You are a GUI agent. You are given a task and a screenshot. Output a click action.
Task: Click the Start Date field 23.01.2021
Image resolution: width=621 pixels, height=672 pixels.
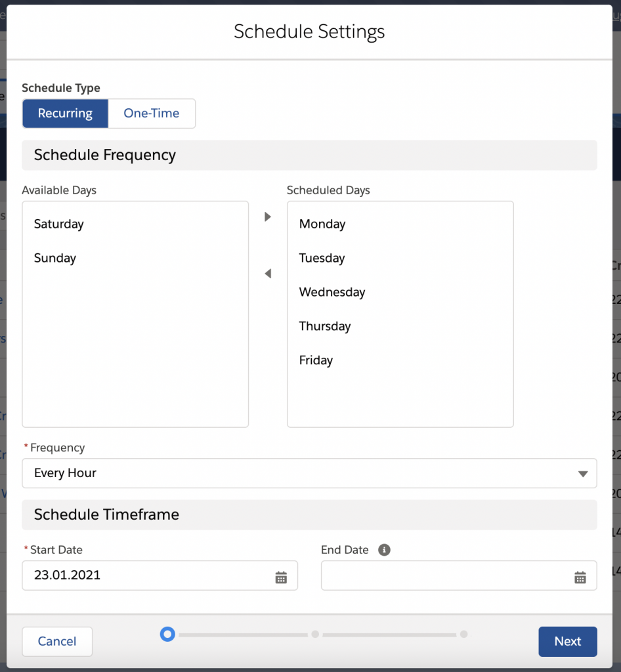(x=160, y=576)
